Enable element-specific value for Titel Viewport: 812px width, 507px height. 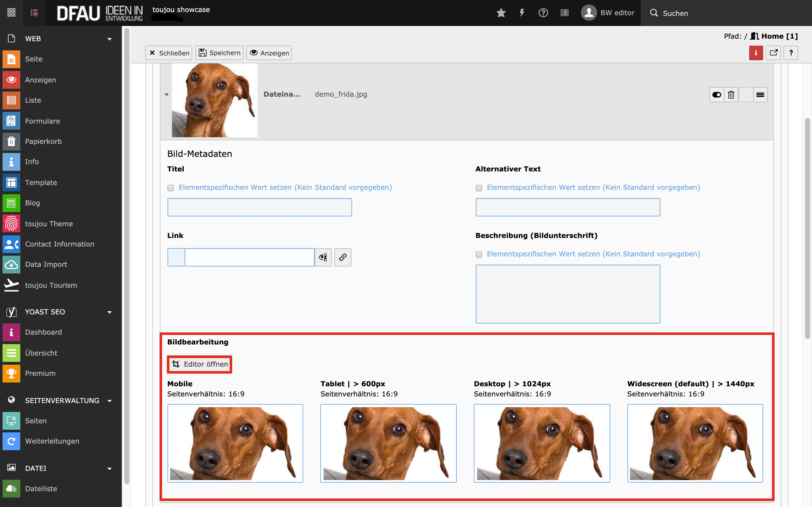pyautogui.click(x=171, y=188)
